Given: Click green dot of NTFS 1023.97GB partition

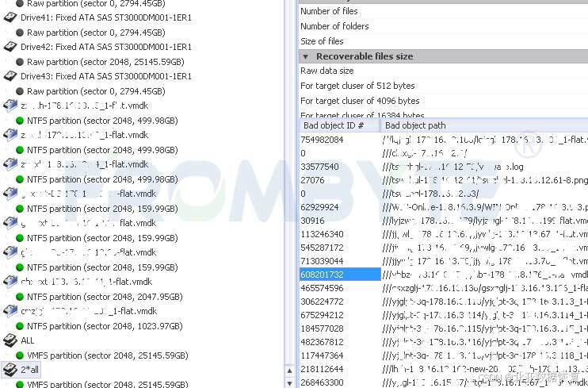Looking at the screenshot, I should [x=20, y=326].
